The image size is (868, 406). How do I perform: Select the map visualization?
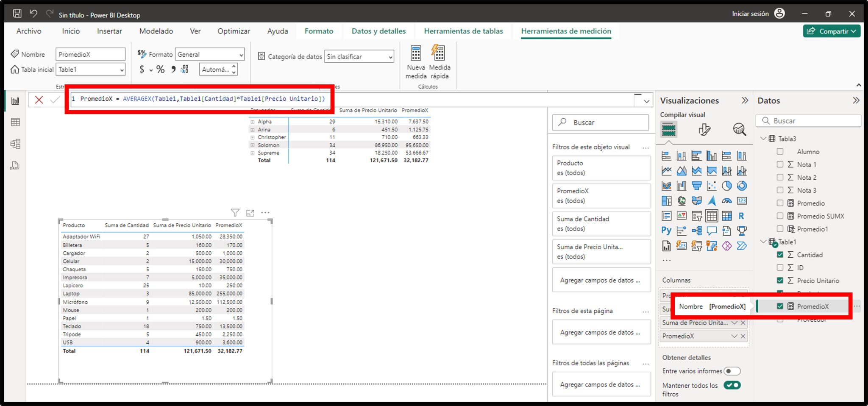(682, 200)
